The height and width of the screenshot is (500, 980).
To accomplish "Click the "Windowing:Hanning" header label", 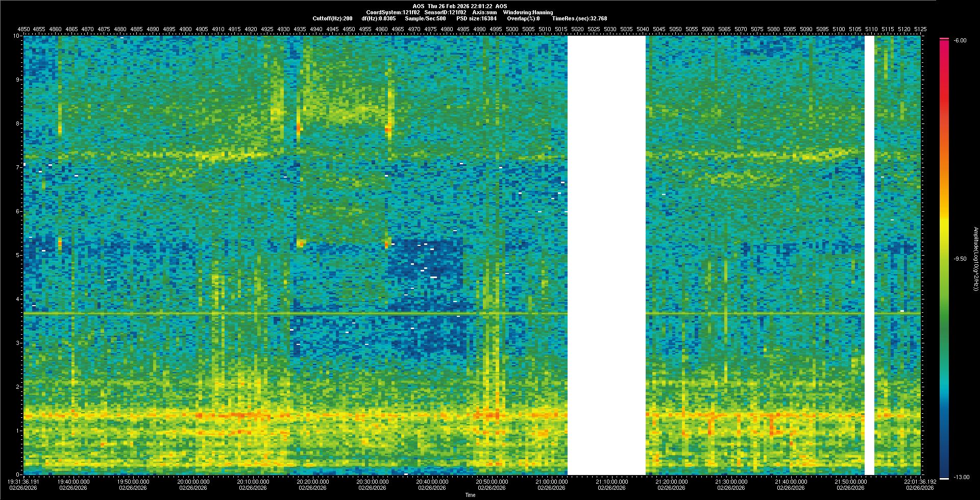I will tap(528, 12).
